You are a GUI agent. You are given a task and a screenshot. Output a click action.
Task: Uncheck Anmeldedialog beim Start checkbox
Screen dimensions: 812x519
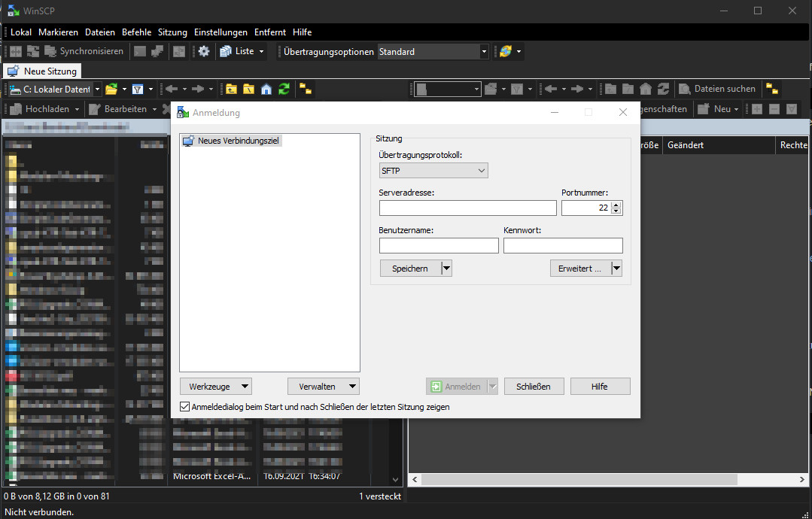point(185,407)
